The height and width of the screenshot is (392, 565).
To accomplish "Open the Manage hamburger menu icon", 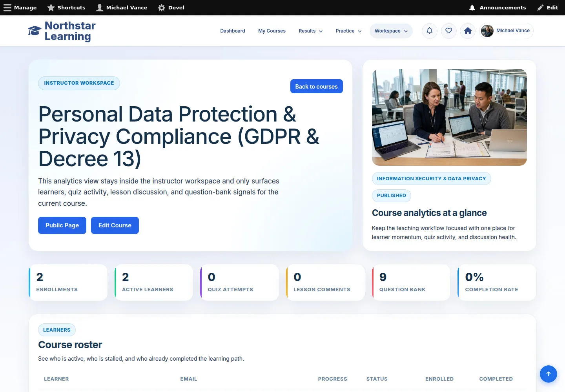I will (x=7, y=7).
